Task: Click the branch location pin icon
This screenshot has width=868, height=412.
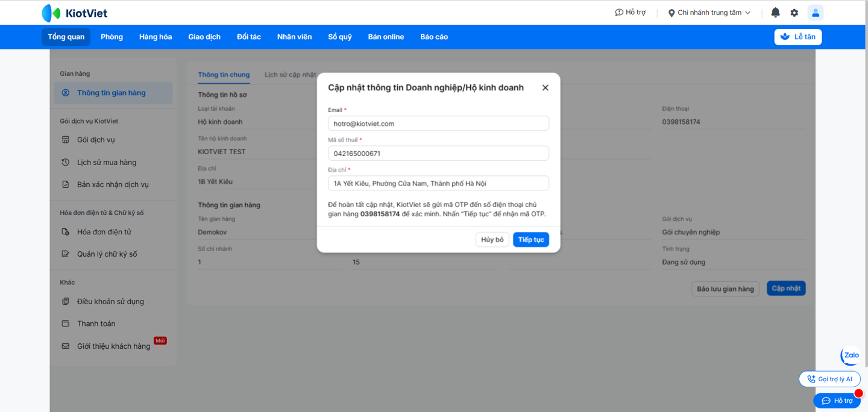Action: click(671, 13)
